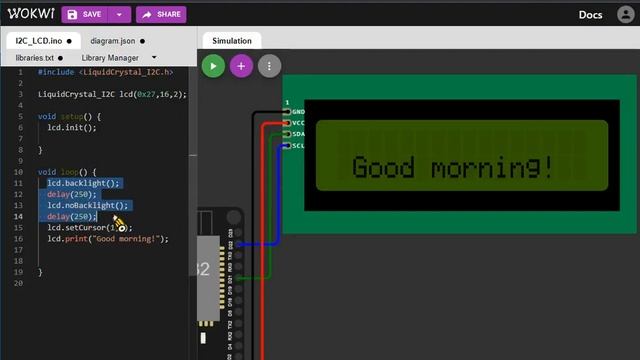Select the ESP32 board

pos(220,284)
